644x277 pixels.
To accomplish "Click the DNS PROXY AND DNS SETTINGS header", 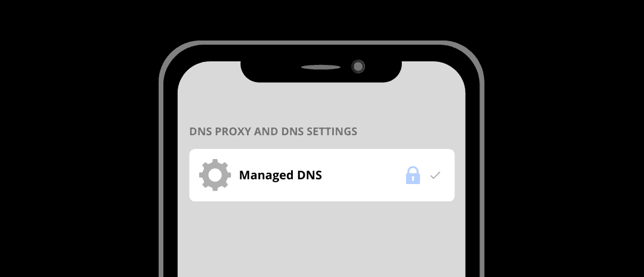I will point(273,131).
